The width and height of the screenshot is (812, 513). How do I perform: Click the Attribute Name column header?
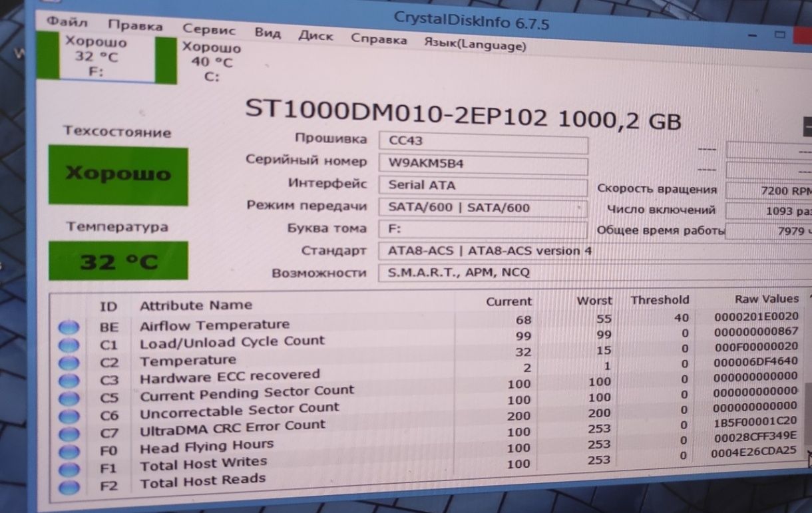click(x=196, y=305)
